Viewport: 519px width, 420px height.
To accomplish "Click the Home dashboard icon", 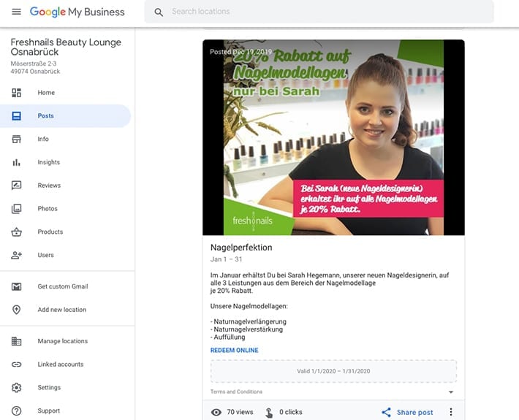I will point(16,93).
